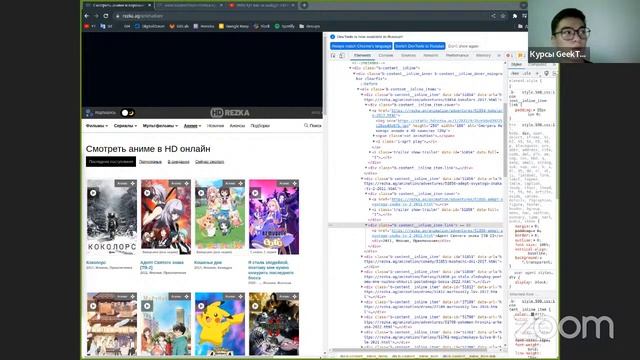
Task: Show more DevTools tabs chevron
Action: coord(499,55)
